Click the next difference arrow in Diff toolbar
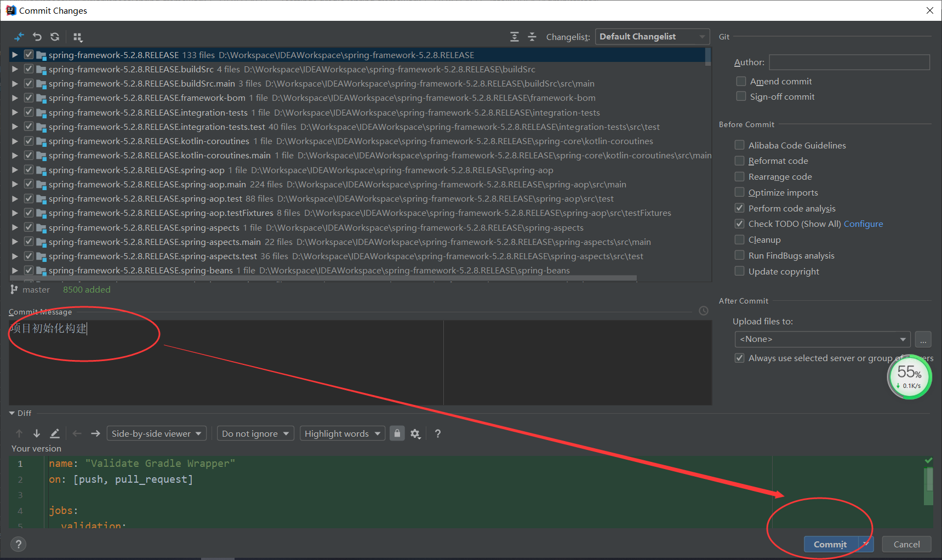Image resolution: width=942 pixels, height=560 pixels. (37, 433)
